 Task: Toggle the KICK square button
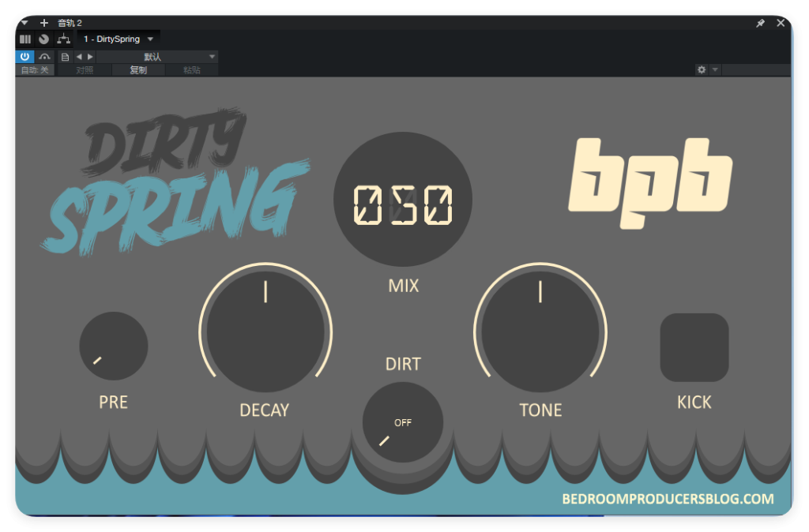[x=694, y=347]
